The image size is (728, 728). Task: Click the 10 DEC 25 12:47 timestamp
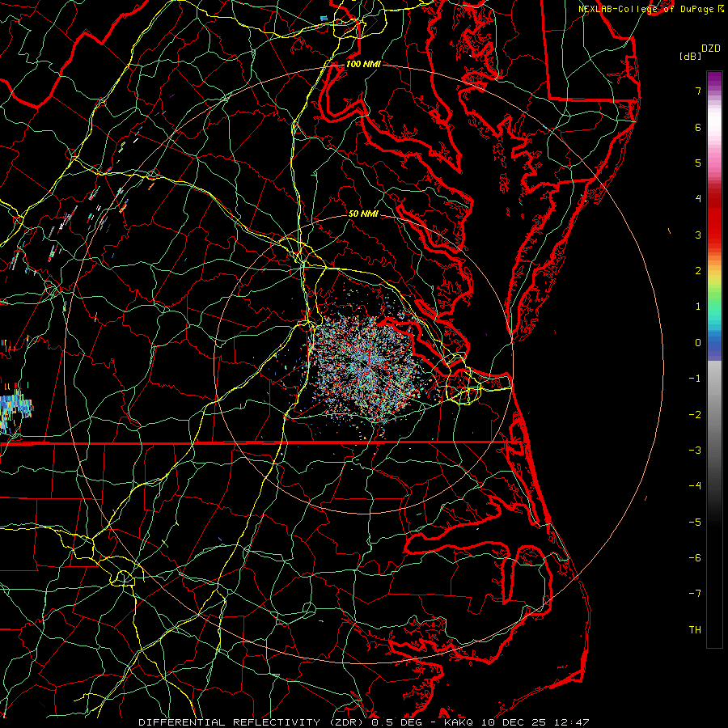tap(534, 722)
